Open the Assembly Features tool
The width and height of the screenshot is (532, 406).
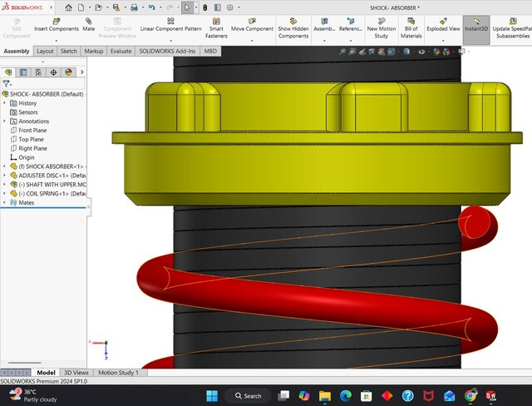coord(324,25)
